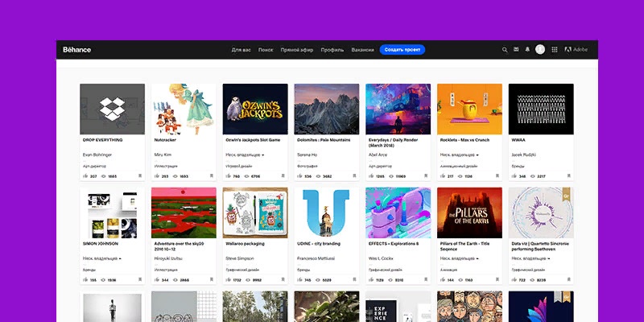Open author Serena Ho's profile
644x322 pixels.
tap(308, 155)
